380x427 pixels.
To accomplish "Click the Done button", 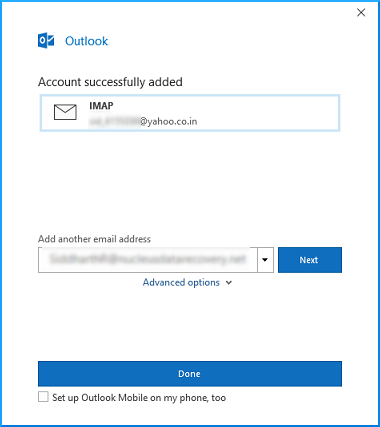I will [x=190, y=374].
